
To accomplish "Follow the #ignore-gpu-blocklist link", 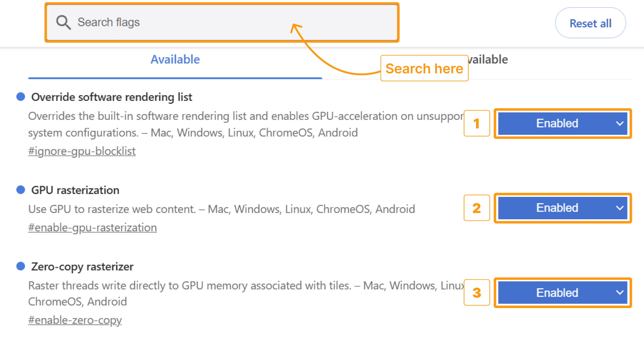I will coord(82,151).
